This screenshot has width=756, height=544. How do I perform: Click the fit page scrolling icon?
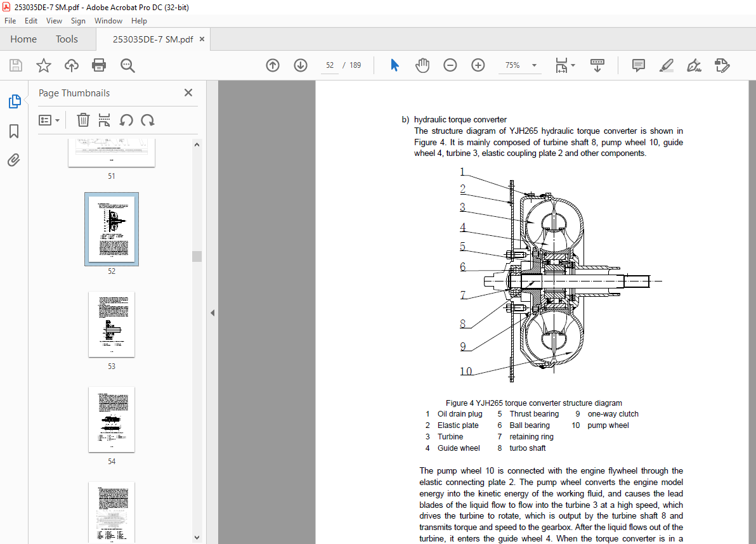562,65
